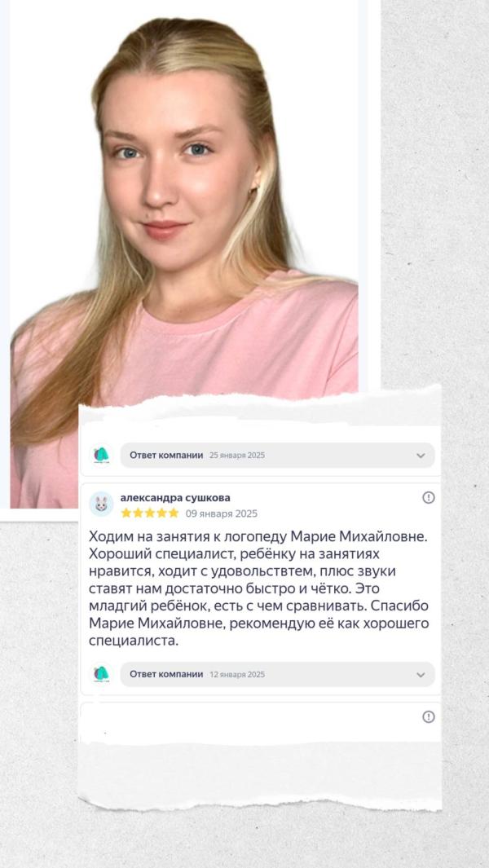Open reviewer profile александра сушкова

coord(175,498)
